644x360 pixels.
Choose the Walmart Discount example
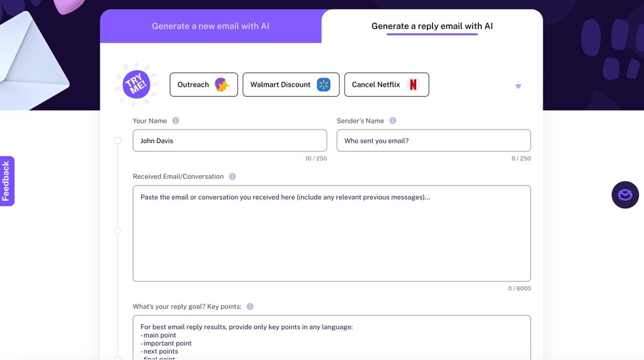coord(290,85)
